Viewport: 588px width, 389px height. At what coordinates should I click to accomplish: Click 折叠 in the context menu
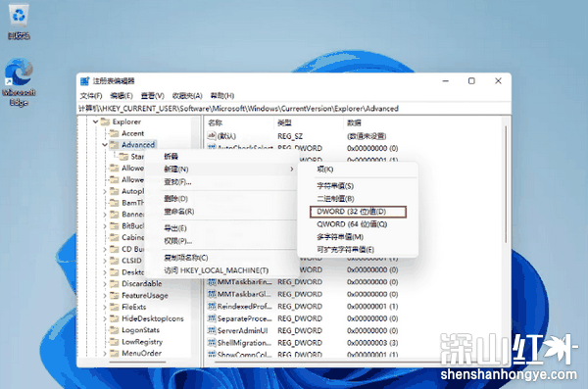(221, 157)
